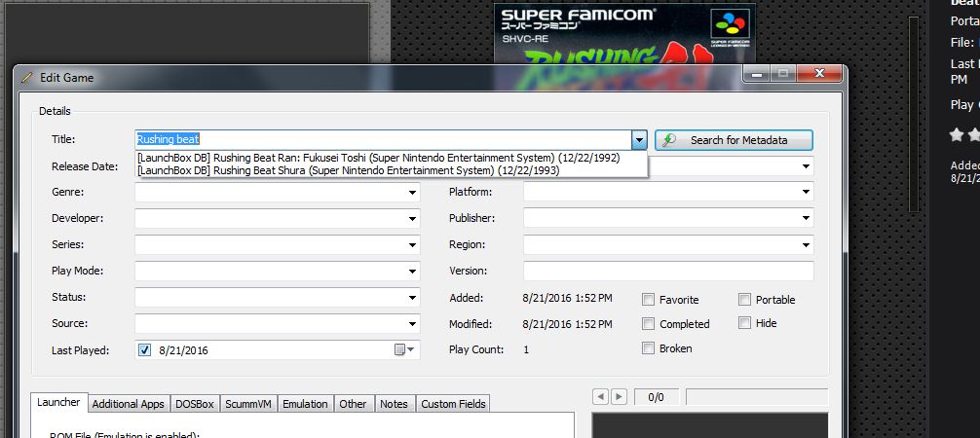Image resolution: width=980 pixels, height=438 pixels.
Task: Open the Last Played calendar picker
Action: click(404, 349)
